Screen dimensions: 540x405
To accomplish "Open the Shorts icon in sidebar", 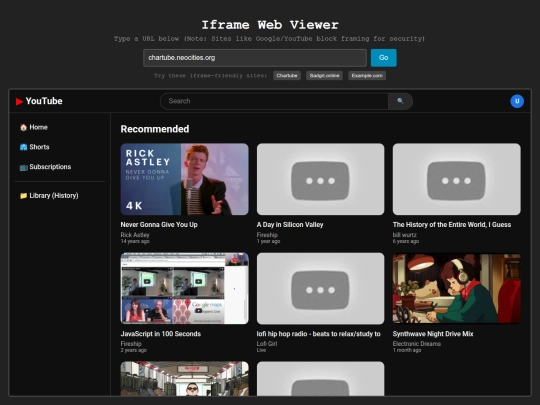I will click(23, 147).
